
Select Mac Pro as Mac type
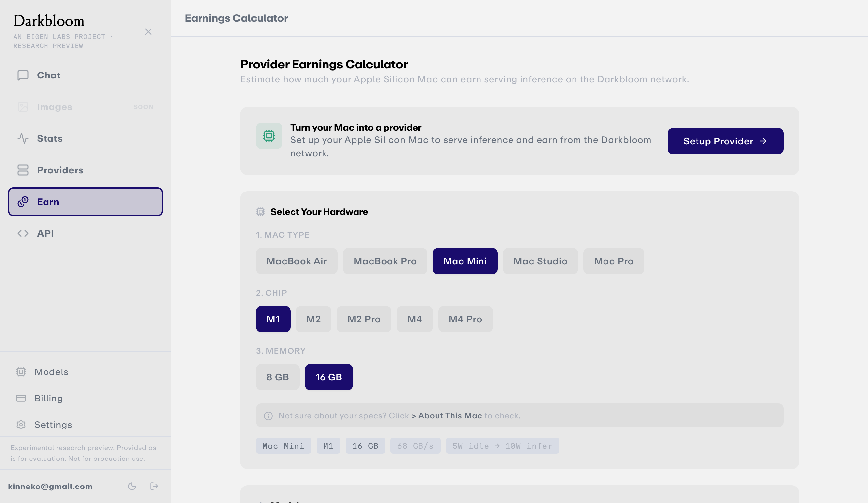pos(613,261)
